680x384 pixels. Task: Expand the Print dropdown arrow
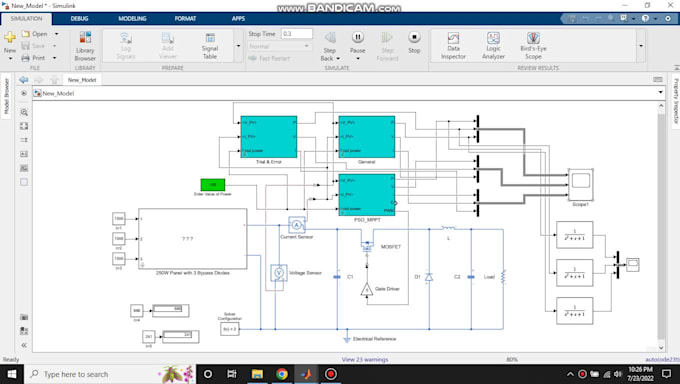tap(55, 58)
